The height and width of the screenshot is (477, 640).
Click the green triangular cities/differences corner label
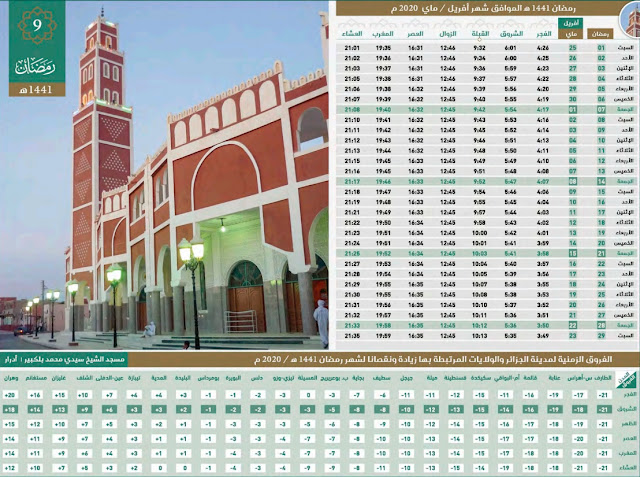[626, 379]
